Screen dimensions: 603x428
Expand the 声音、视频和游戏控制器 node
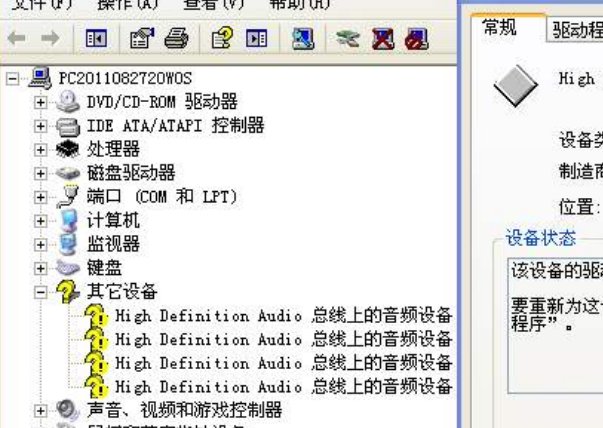(x=40, y=410)
